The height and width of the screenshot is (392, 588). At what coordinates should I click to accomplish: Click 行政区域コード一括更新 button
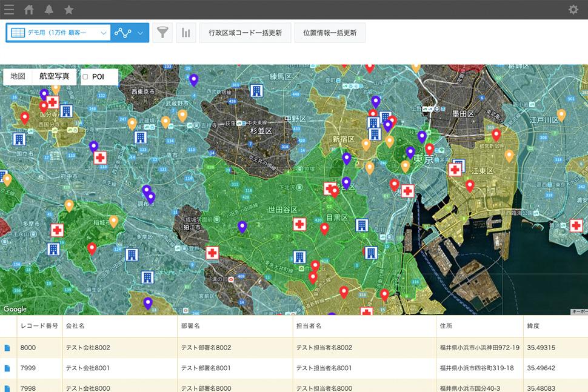(x=245, y=33)
